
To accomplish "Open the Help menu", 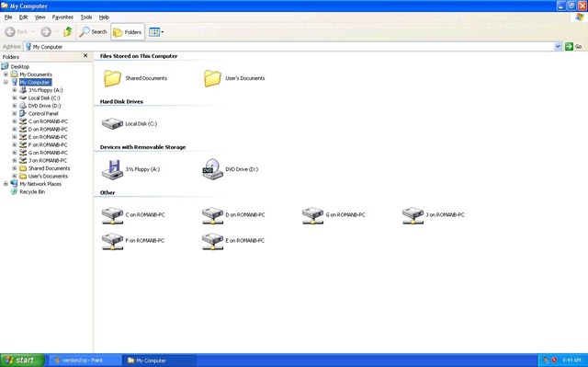I will pyautogui.click(x=104, y=17).
